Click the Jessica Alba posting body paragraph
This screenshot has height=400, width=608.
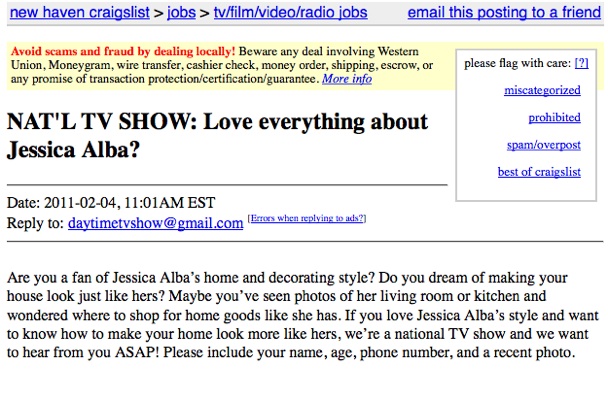(x=300, y=315)
